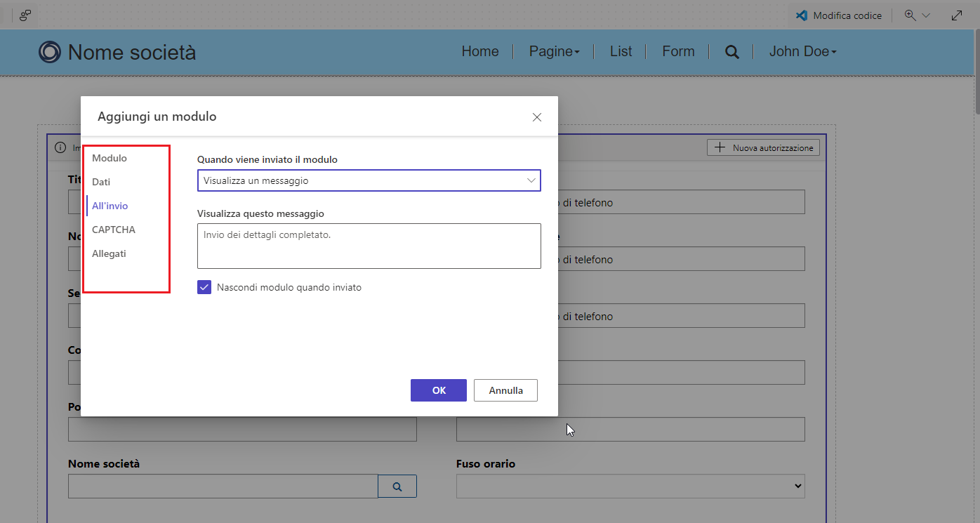980x523 pixels.
Task: Click the Nome società logo icon
Action: click(x=50, y=52)
